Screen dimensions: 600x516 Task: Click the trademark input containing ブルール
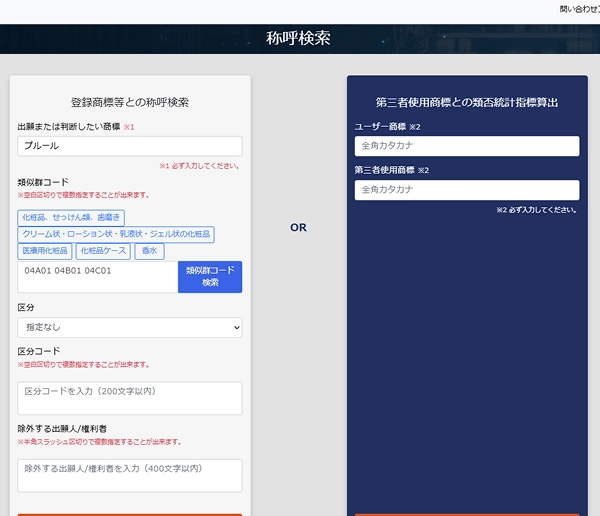coord(130,146)
